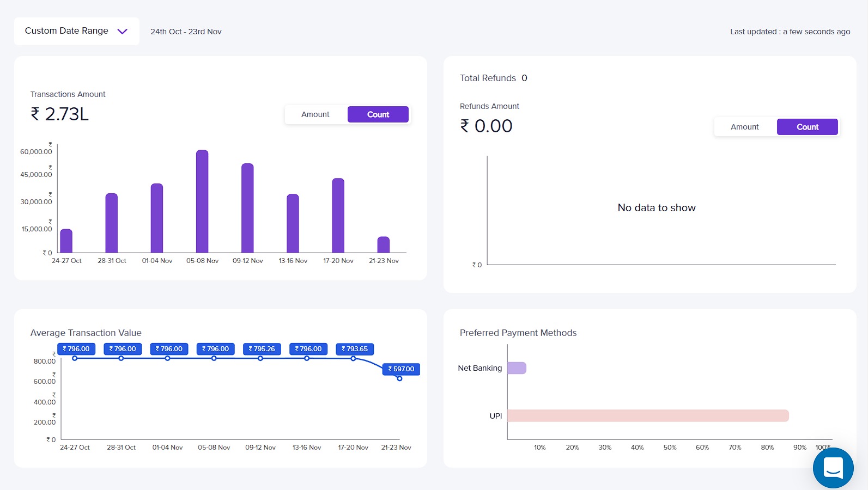The height and width of the screenshot is (490, 868).
Task: Open the chat support widget icon
Action: [833, 468]
